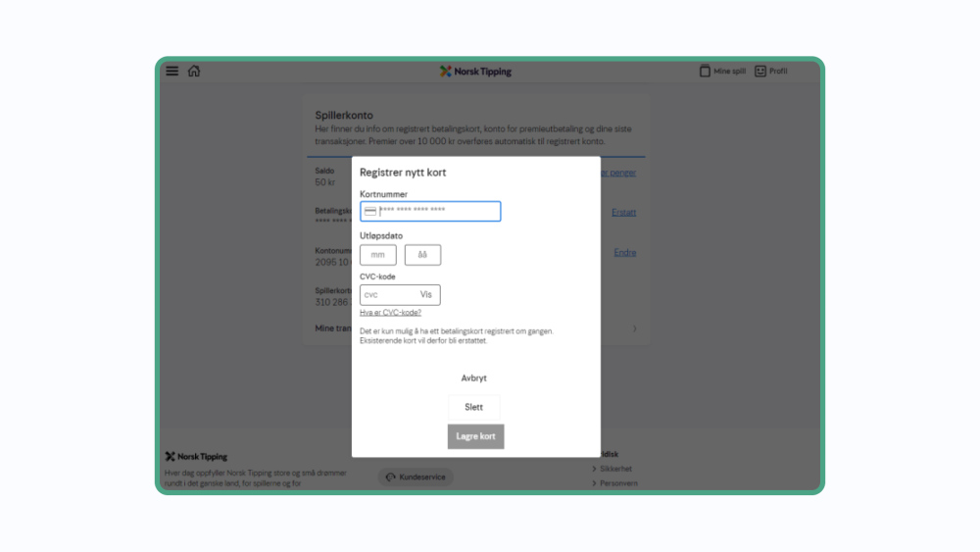Toggle Vis to show CVC code
This screenshot has height=552, width=980.
pos(426,295)
